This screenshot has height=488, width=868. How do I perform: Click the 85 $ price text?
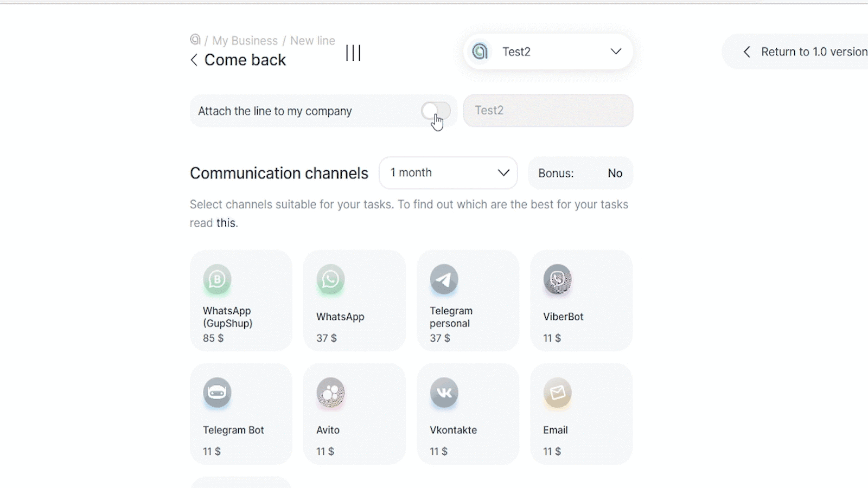coord(213,338)
